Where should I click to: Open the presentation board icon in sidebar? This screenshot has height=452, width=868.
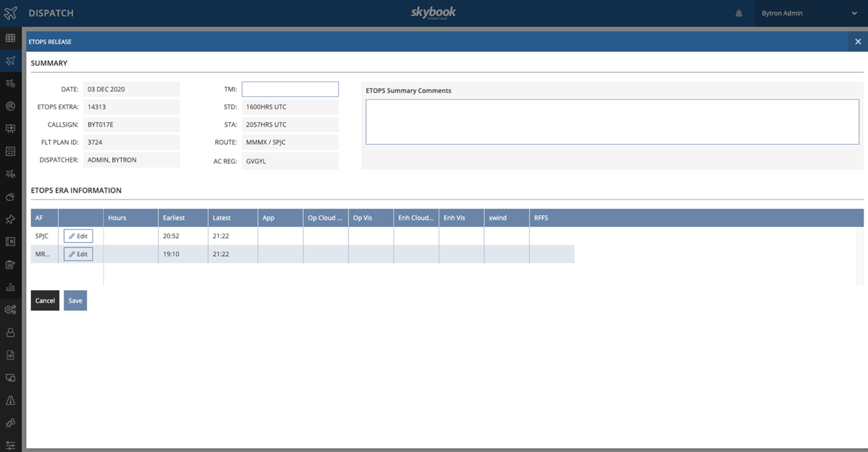click(x=11, y=128)
